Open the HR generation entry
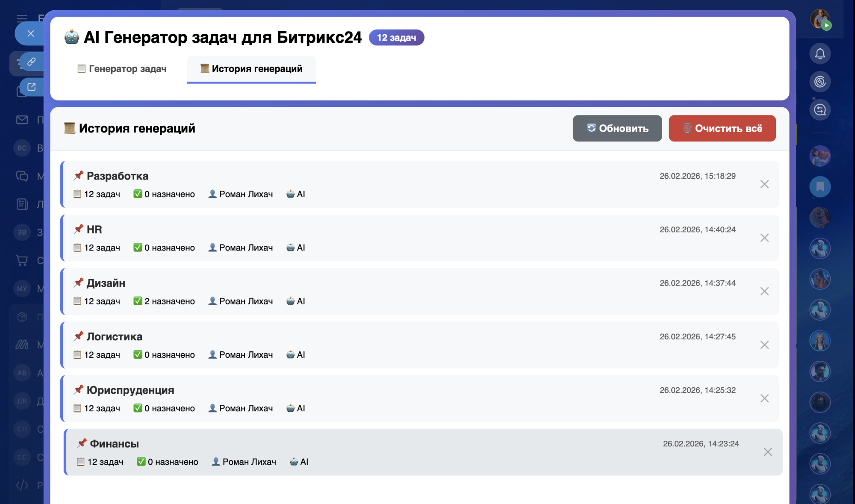The height and width of the screenshot is (504, 855). 420,238
